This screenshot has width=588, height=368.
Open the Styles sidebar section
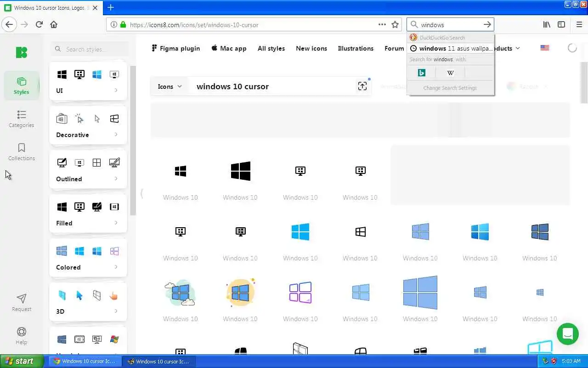coord(21,86)
